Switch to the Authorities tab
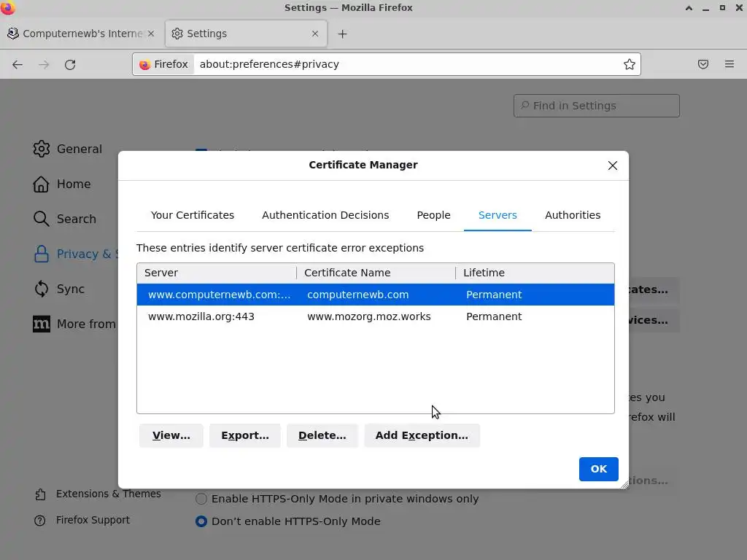 click(x=573, y=215)
